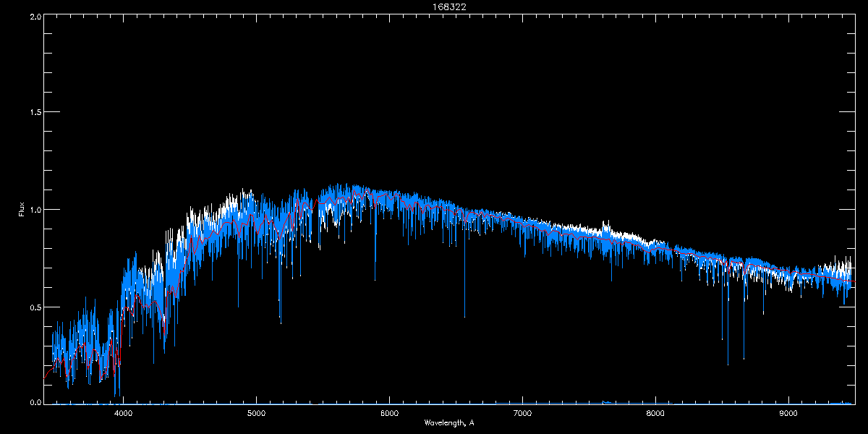The width and height of the screenshot is (868, 434).
Task: Click the Wavelength, A axis label
Action: point(448,422)
